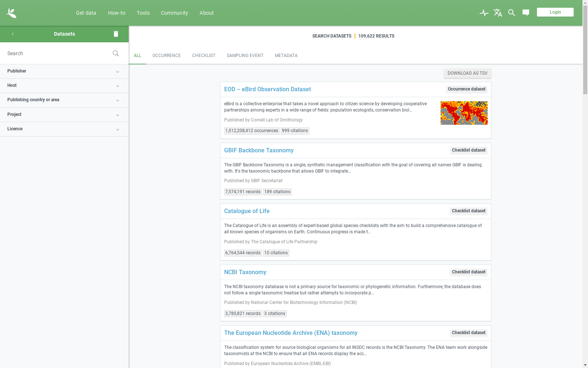Viewport: 588px width, 368px height.
Task: Click Published by The Catalogue of Life Partnership
Action: pos(271,242)
